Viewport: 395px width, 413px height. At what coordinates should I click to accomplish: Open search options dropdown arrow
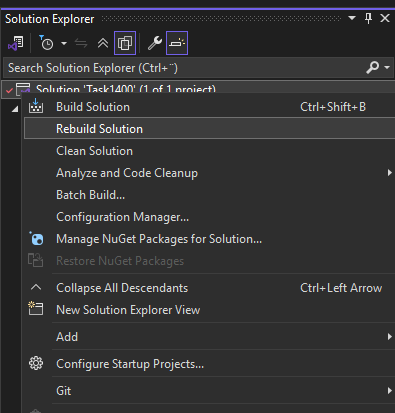click(x=387, y=67)
